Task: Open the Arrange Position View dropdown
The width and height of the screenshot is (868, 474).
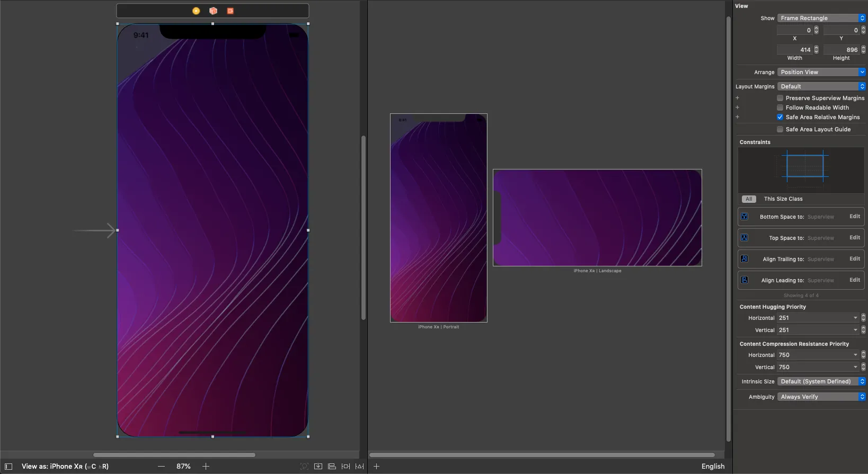Action: tap(821, 72)
